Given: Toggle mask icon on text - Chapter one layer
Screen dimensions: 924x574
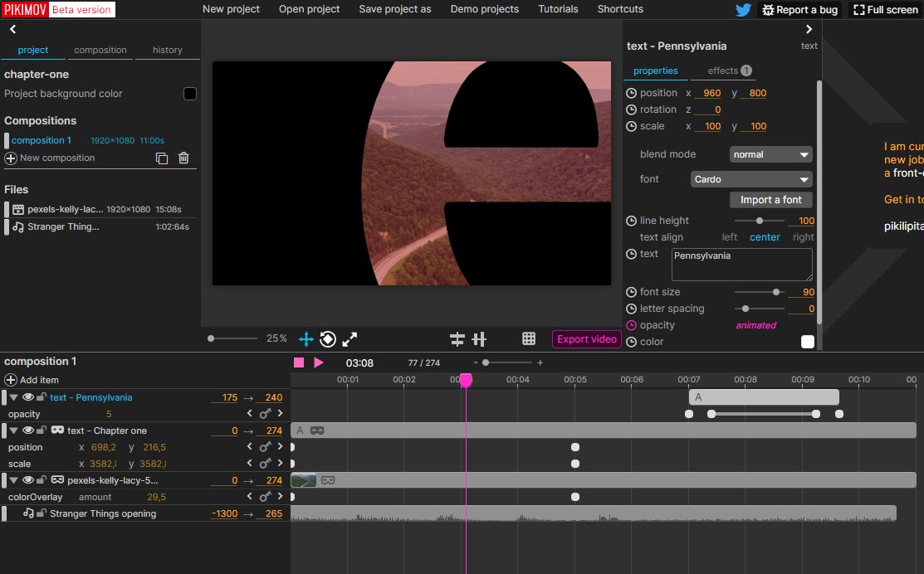Looking at the screenshot, I should (x=57, y=430).
